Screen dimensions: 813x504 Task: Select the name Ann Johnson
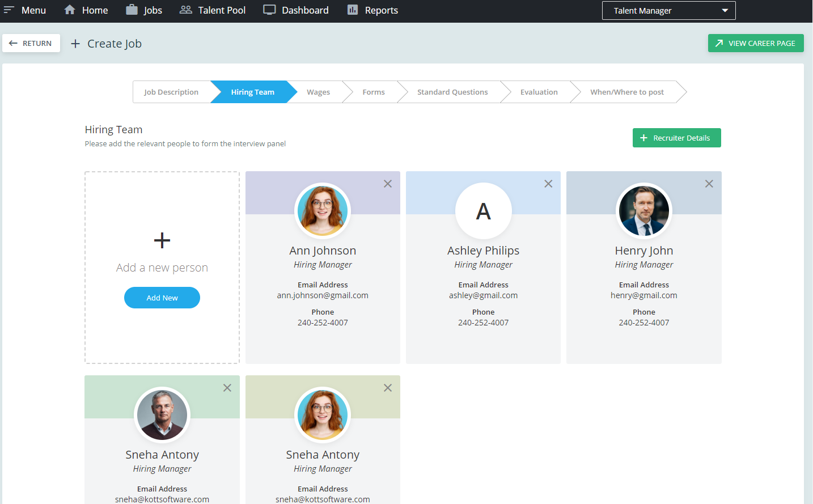tap(323, 251)
